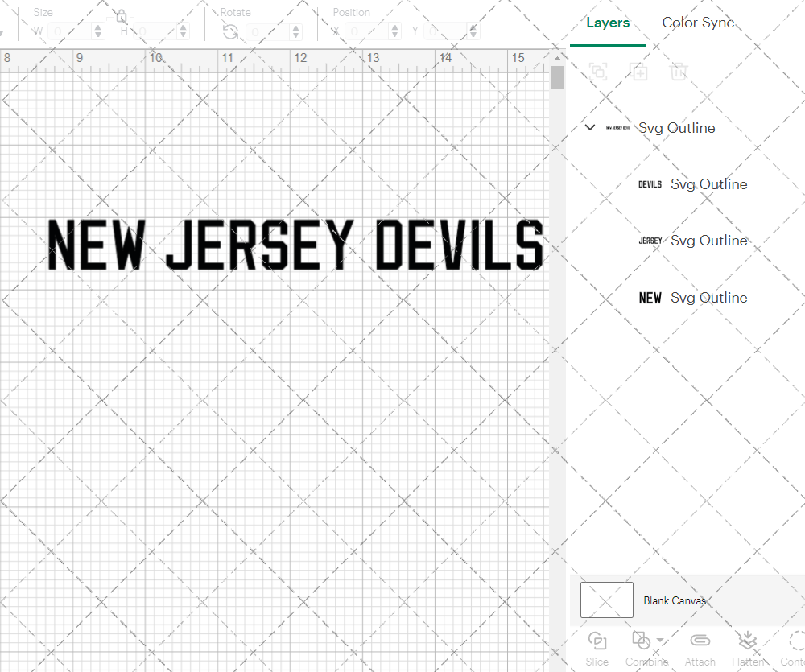Click the Combine tool icon
The width and height of the screenshot is (805, 672).
click(641, 640)
